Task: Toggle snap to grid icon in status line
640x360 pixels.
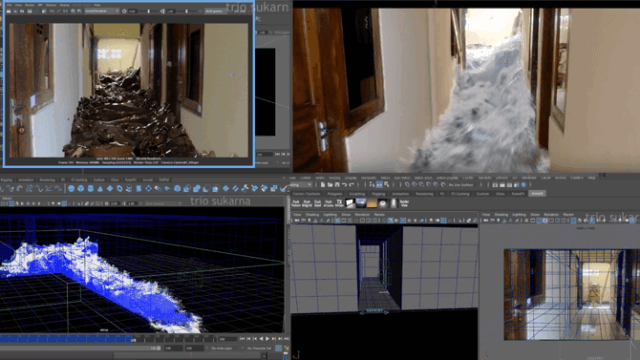Action: tap(407, 185)
